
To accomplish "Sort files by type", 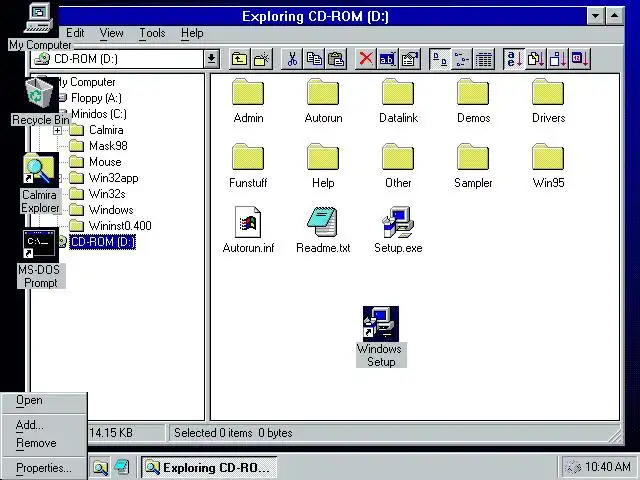I will (536, 60).
